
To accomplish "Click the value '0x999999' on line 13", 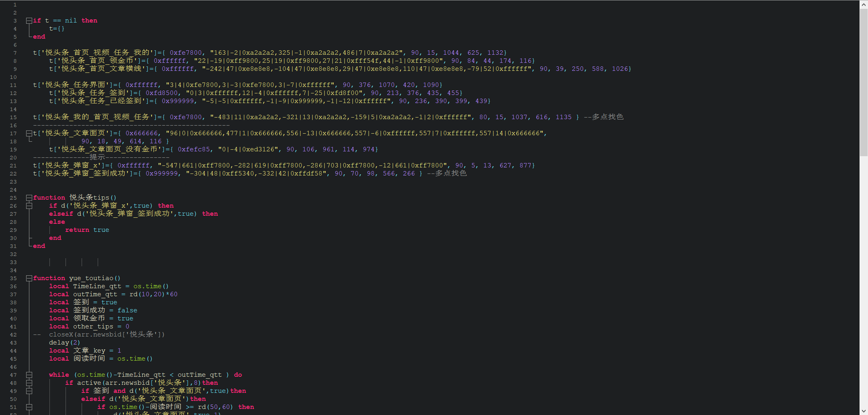I will tap(178, 101).
